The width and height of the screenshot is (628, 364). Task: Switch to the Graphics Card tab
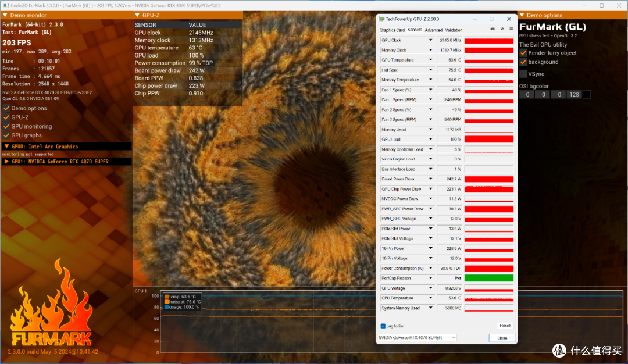point(392,30)
